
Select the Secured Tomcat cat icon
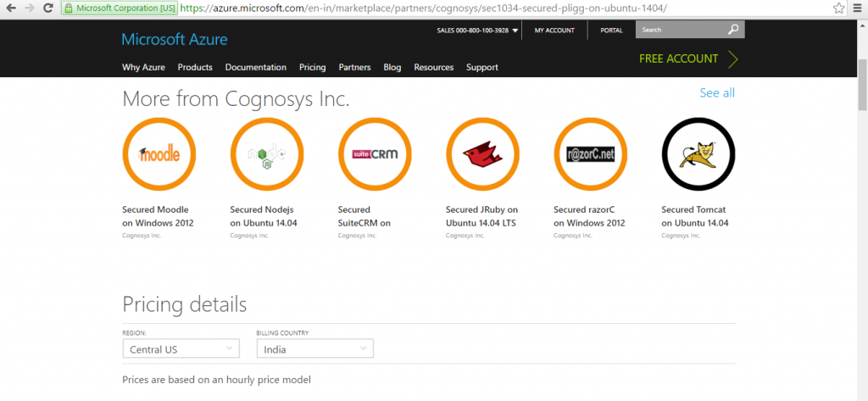(698, 153)
